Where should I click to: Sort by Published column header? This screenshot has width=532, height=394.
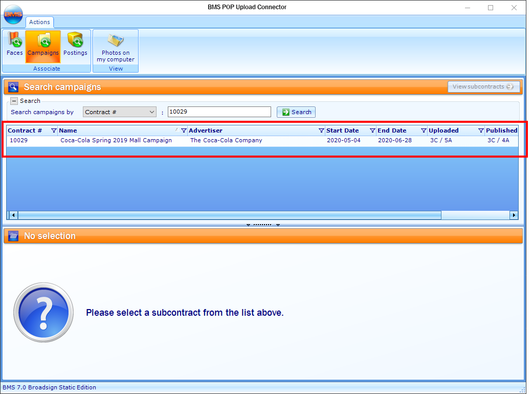[501, 130]
